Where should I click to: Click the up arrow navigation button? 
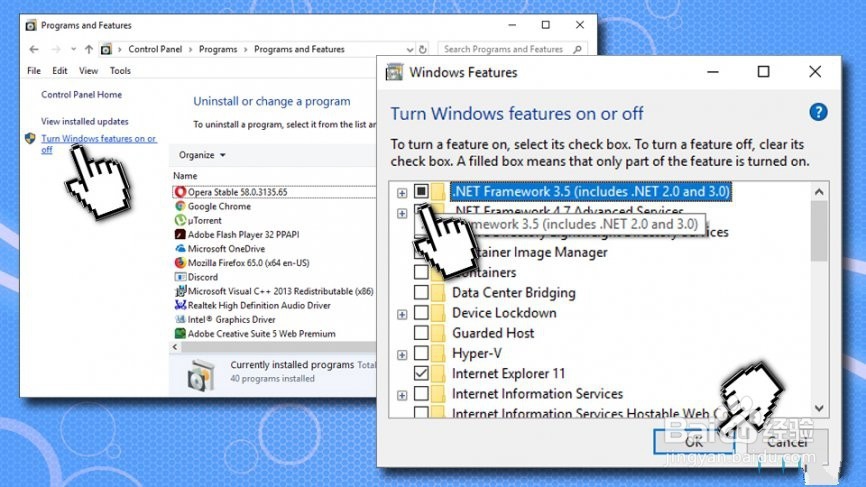click(x=88, y=49)
